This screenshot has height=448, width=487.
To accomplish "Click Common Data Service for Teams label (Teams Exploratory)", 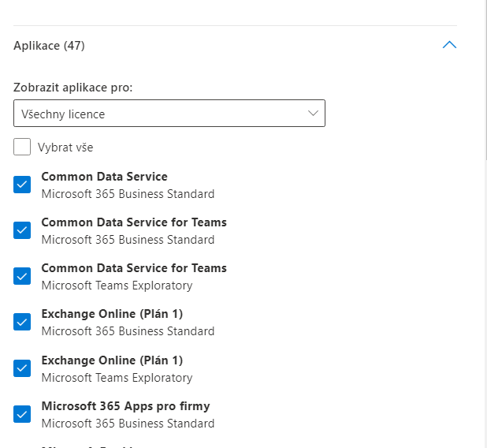I will (x=134, y=268).
